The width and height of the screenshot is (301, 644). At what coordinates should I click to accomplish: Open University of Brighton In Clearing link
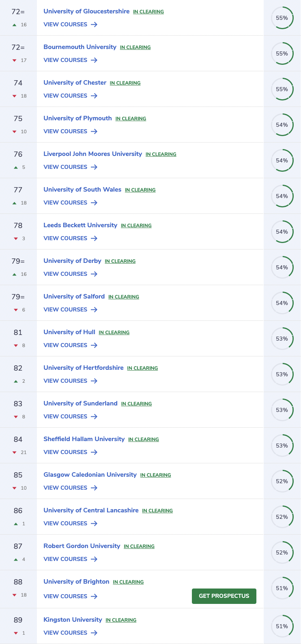128,582
